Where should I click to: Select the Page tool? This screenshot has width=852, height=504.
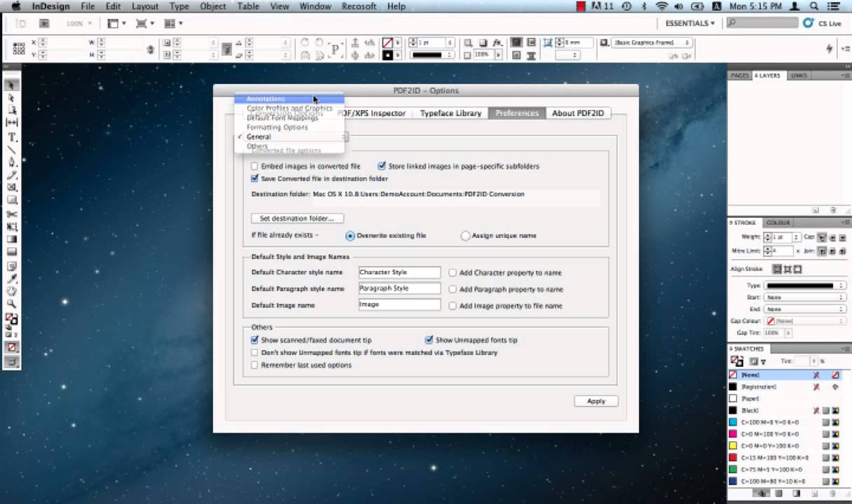click(11, 111)
